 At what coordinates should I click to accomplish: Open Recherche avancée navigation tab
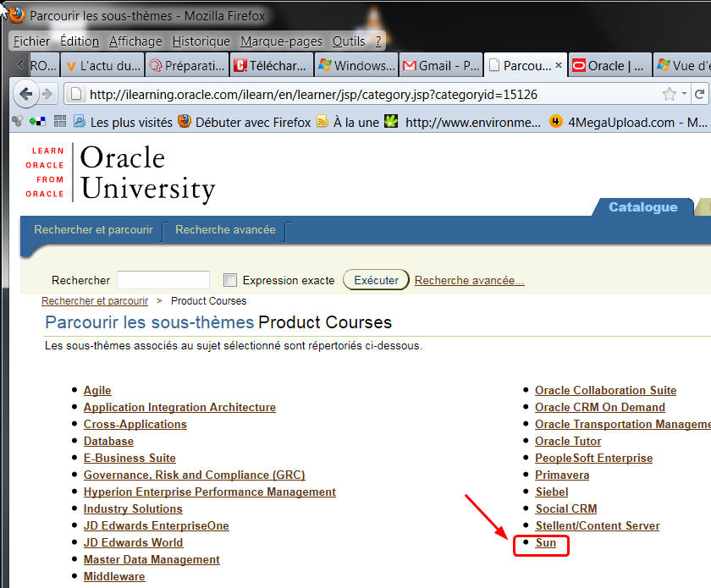(x=225, y=229)
